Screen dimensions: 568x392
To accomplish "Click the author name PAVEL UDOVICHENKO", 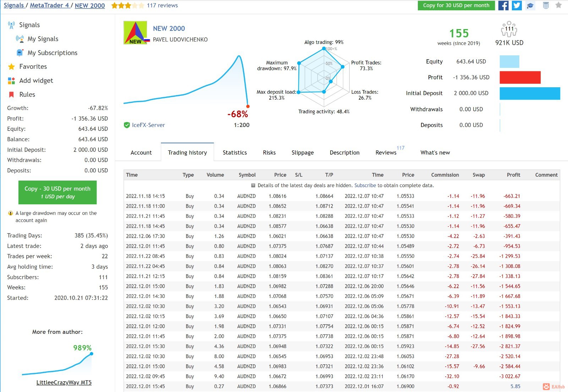I will 180,39.
